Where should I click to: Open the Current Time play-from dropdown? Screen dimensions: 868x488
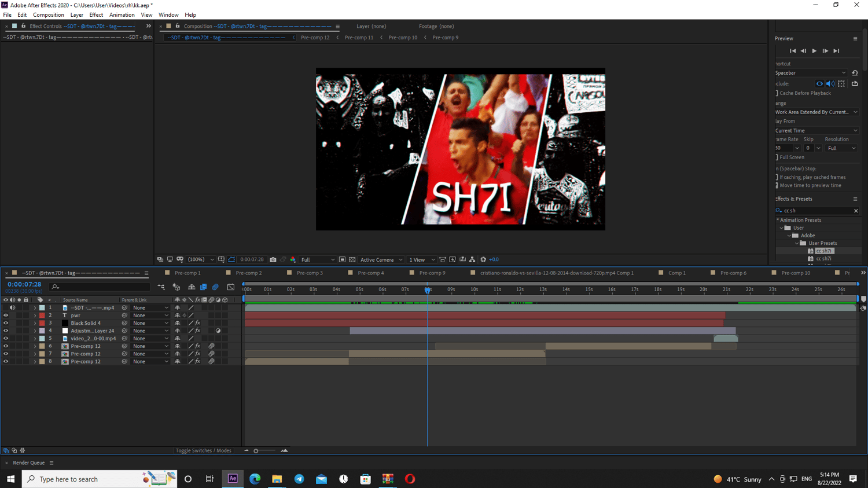point(816,131)
